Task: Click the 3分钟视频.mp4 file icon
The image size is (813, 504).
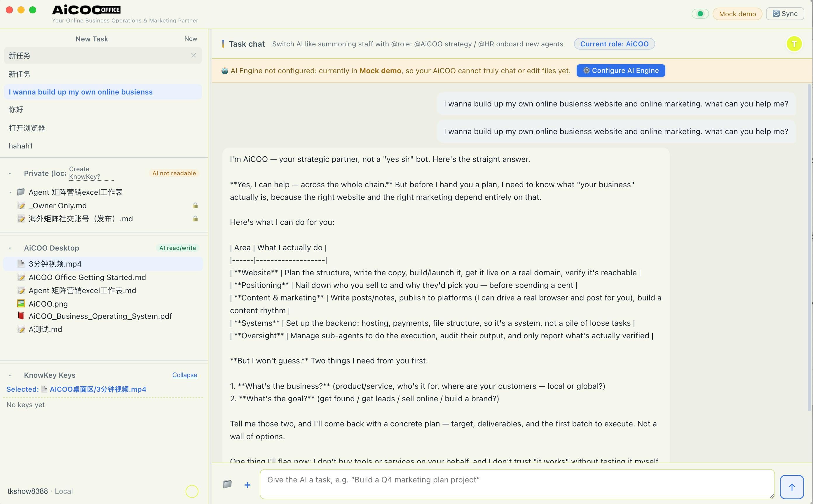Action: [x=21, y=264]
